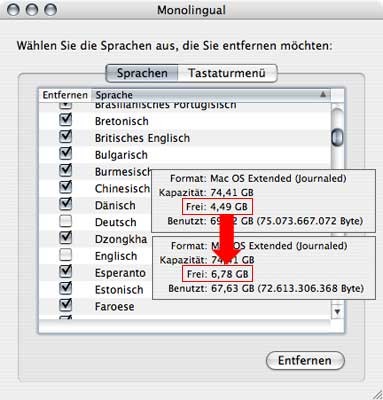
Task: Close the Monolingual window
Action: 13,10
